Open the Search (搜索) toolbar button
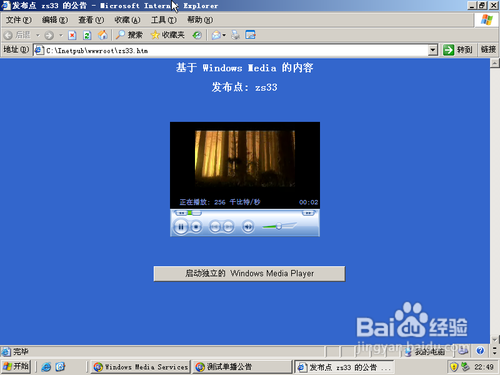 (129, 35)
